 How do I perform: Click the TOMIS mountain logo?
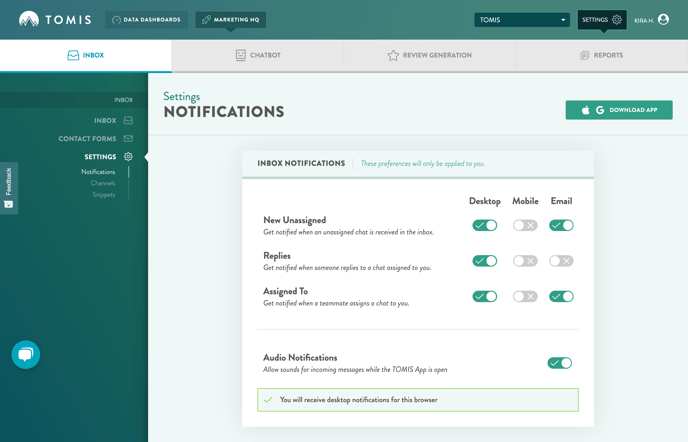point(30,20)
